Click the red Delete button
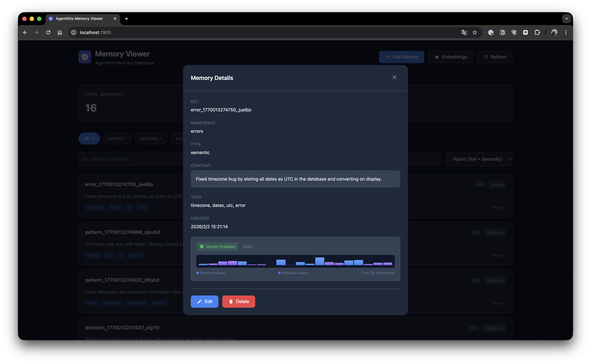 (x=238, y=301)
